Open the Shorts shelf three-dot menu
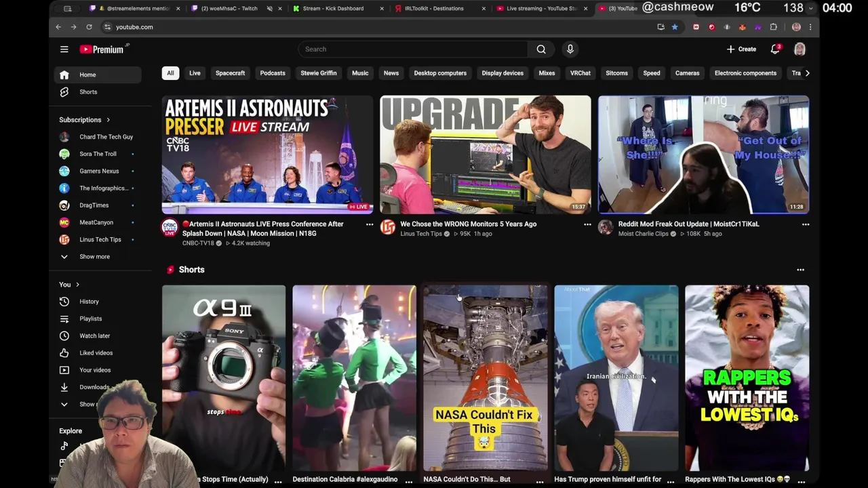 click(800, 270)
